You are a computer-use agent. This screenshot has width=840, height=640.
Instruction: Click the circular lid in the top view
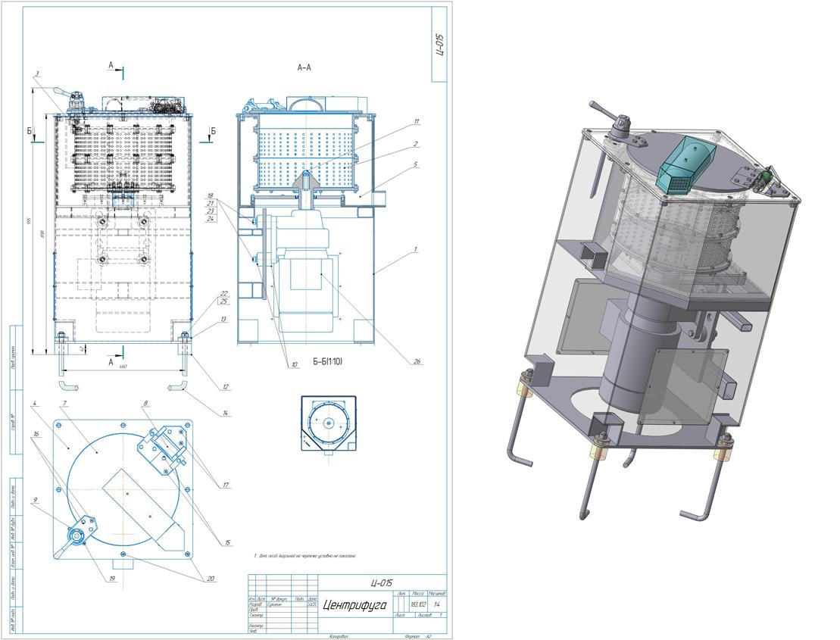pyautogui.click(x=123, y=489)
